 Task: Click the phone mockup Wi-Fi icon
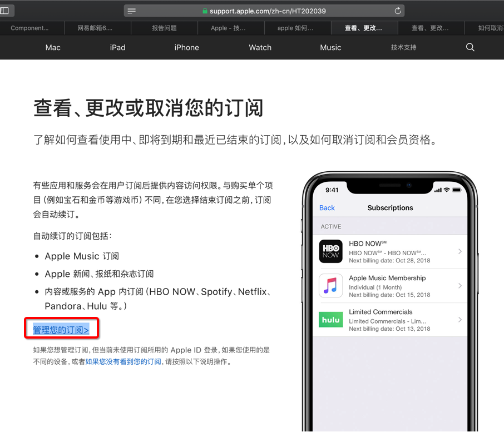[447, 190]
